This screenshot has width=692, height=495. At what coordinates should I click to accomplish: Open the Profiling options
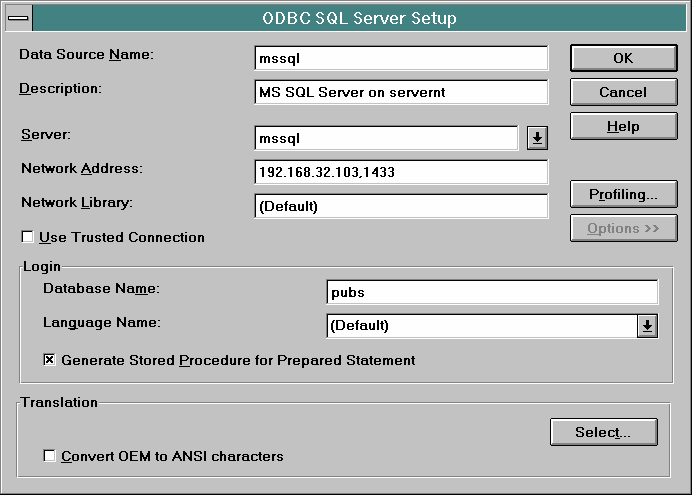click(x=623, y=194)
